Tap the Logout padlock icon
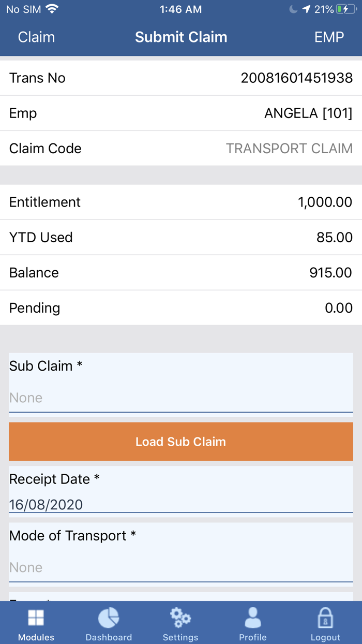This screenshot has width=362, height=644. coord(325,617)
